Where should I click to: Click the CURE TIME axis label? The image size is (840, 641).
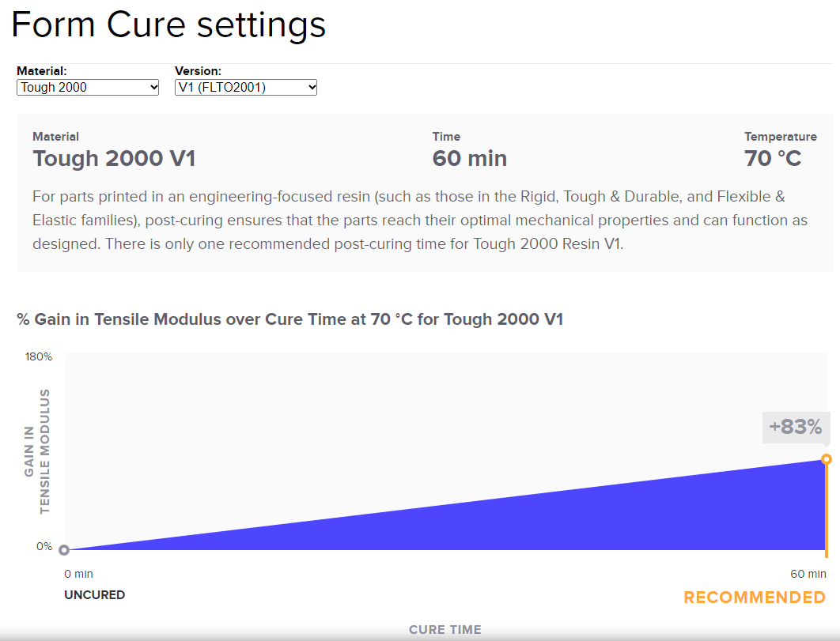pyautogui.click(x=445, y=630)
